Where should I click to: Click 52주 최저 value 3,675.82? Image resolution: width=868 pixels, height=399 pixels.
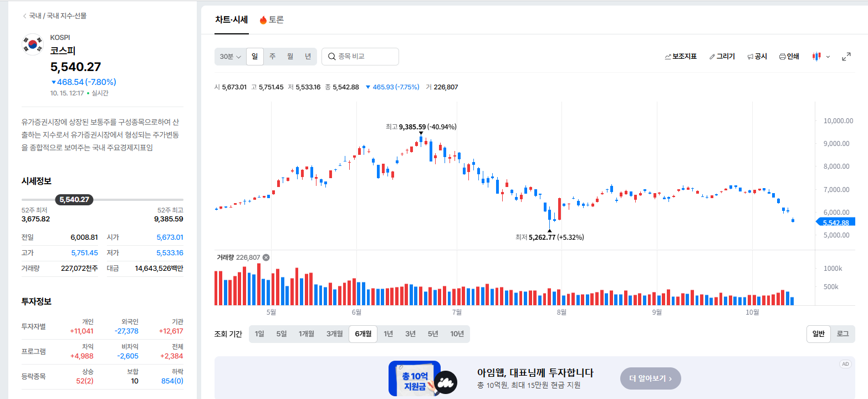point(35,219)
